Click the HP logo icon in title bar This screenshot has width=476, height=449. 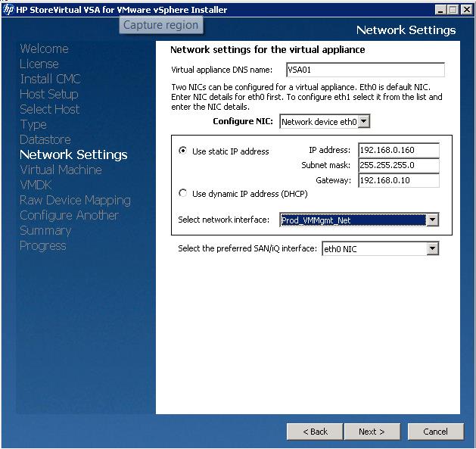8,9
